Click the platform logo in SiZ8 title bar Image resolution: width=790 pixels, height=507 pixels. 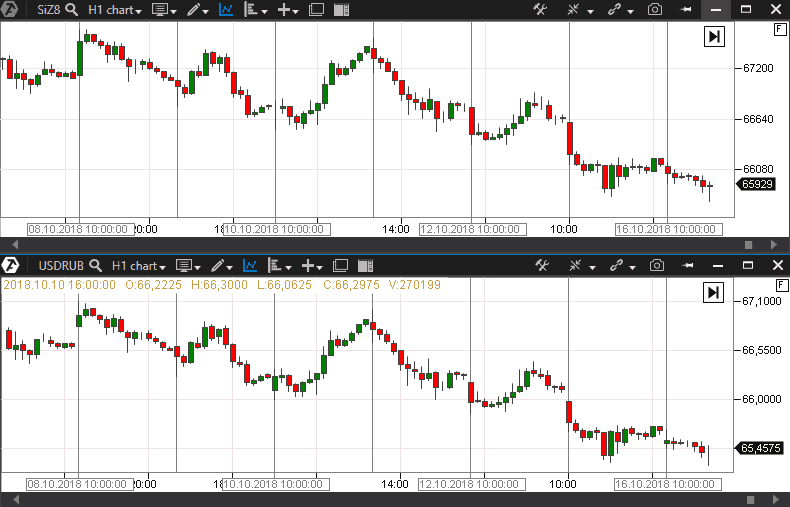click(x=9, y=9)
